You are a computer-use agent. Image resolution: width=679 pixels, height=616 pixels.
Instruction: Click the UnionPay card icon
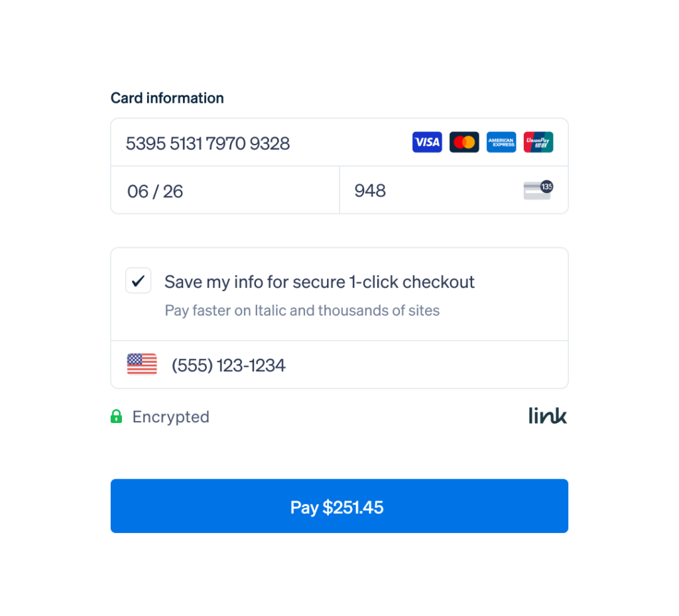point(538,142)
